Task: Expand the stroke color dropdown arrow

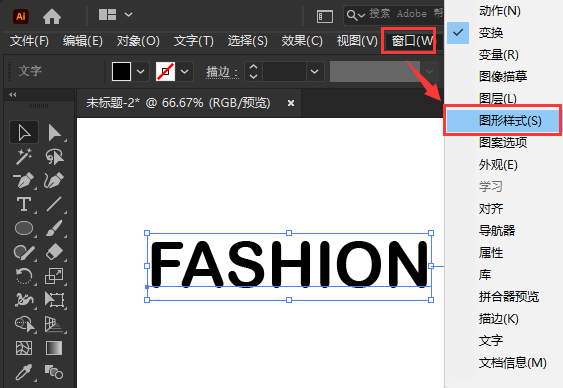Action: [185, 71]
